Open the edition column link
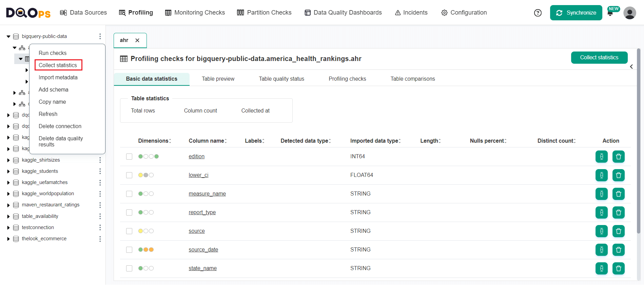 click(197, 157)
